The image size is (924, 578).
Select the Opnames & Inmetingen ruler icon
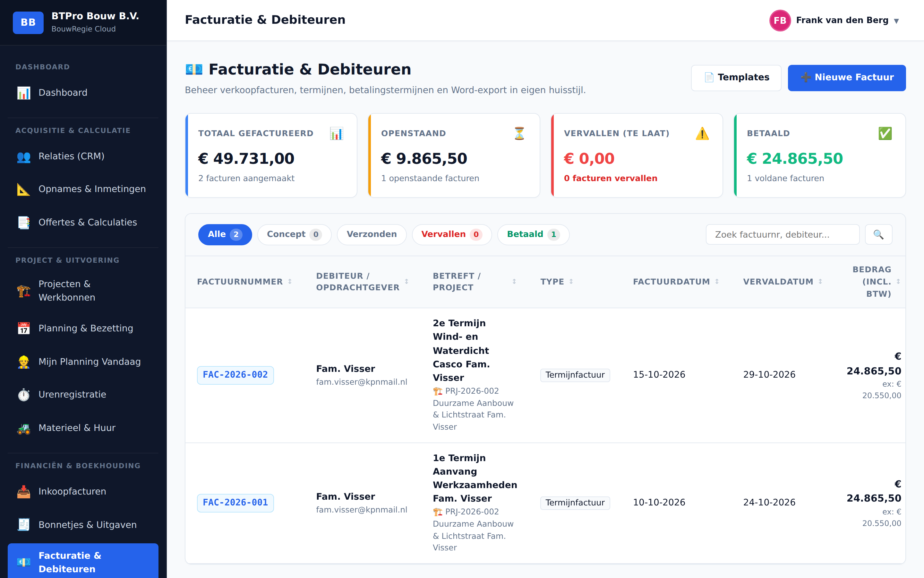pos(24,189)
